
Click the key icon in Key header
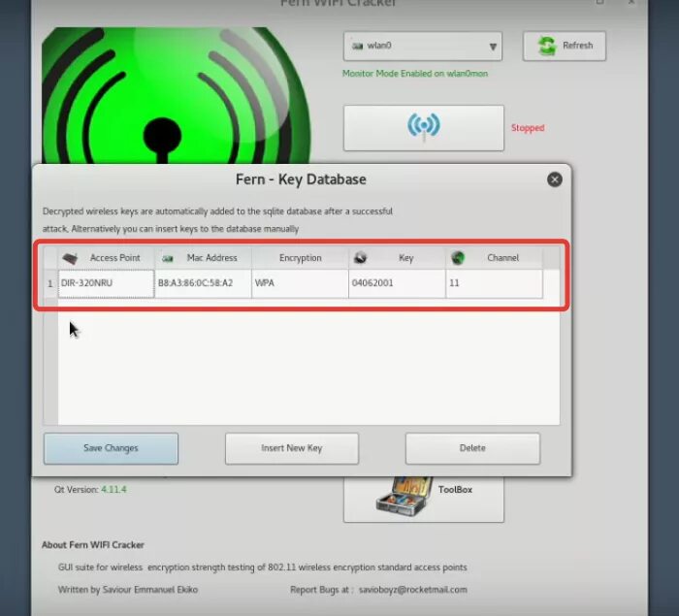360,258
